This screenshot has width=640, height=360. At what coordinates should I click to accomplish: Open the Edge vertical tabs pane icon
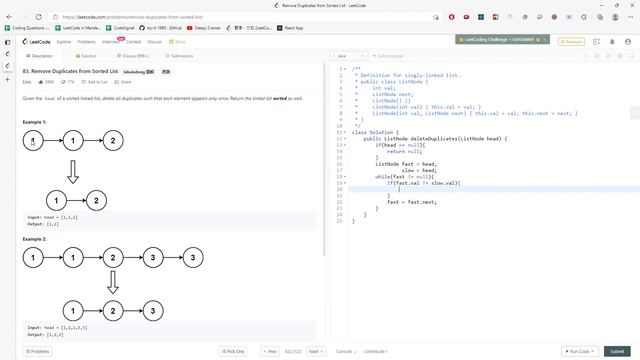click(x=7, y=42)
